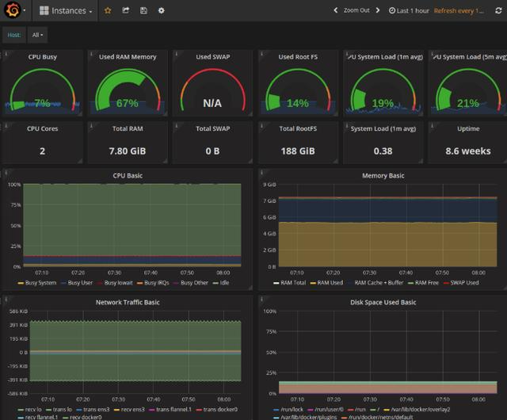Shift time range forward with the right arrow

coord(378,10)
